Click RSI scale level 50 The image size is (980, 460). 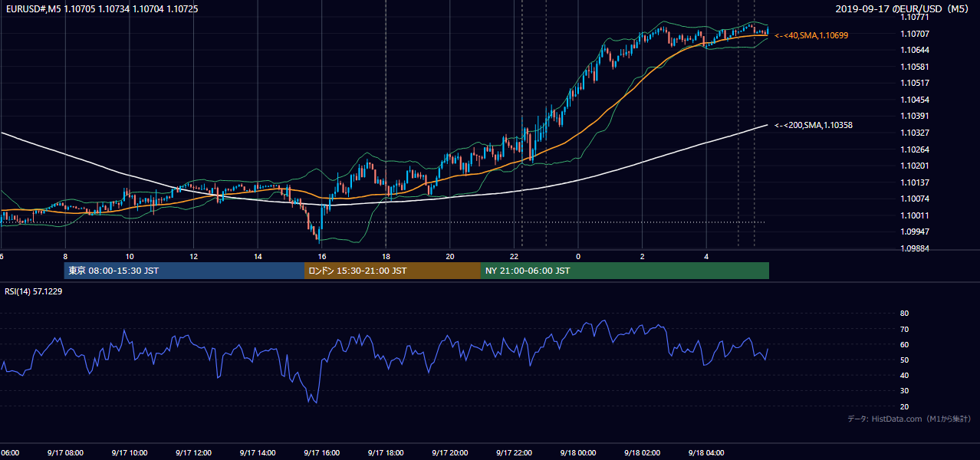click(904, 360)
